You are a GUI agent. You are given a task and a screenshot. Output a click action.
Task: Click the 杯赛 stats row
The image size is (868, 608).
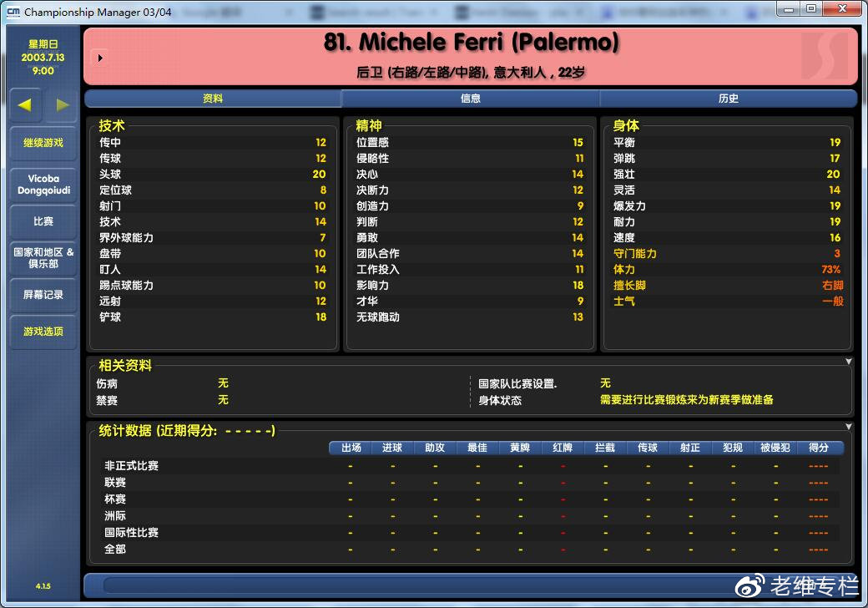tap(471, 499)
